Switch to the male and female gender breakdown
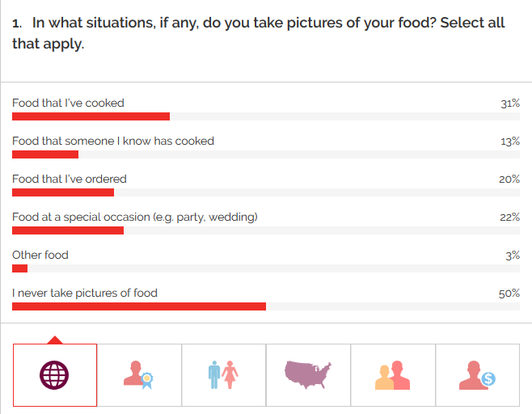The height and width of the screenshot is (414, 532). point(223,374)
